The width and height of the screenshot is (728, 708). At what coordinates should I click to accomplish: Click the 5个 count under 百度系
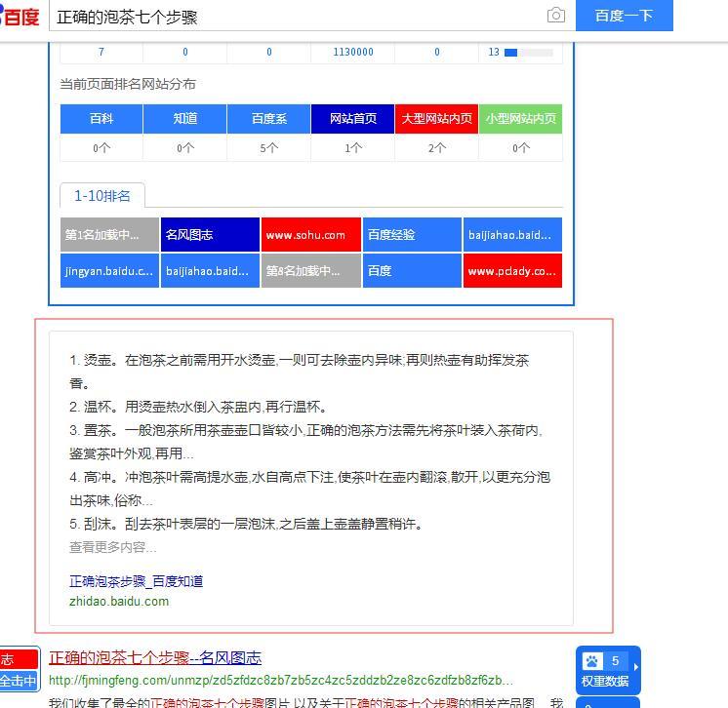click(268, 148)
